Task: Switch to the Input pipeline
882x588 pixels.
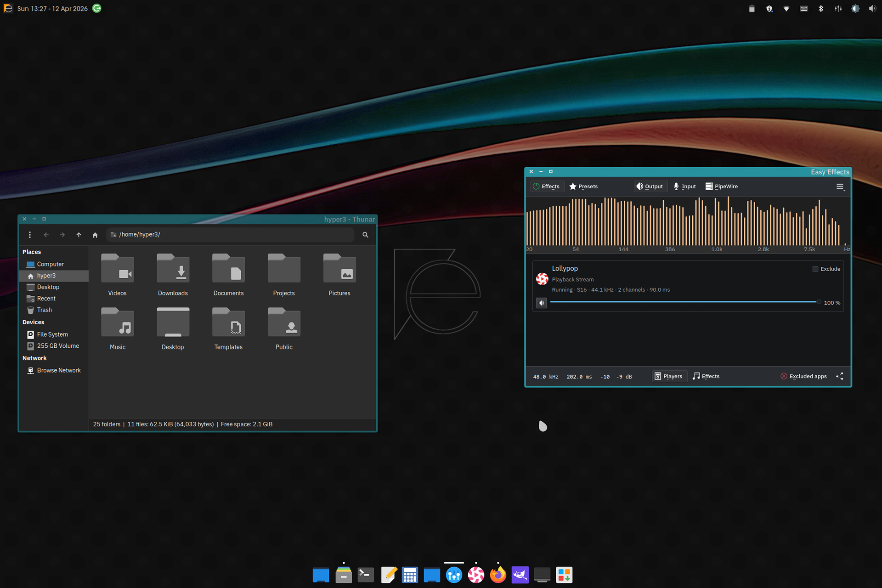Action: coord(684,187)
